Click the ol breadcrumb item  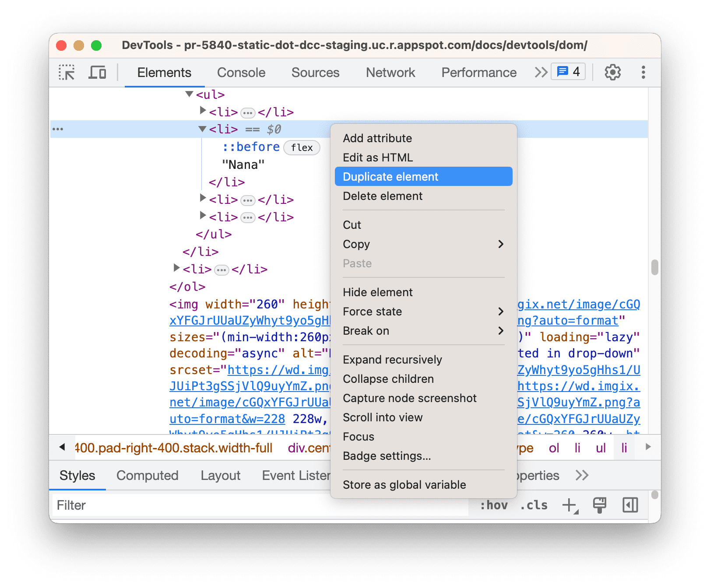point(554,448)
